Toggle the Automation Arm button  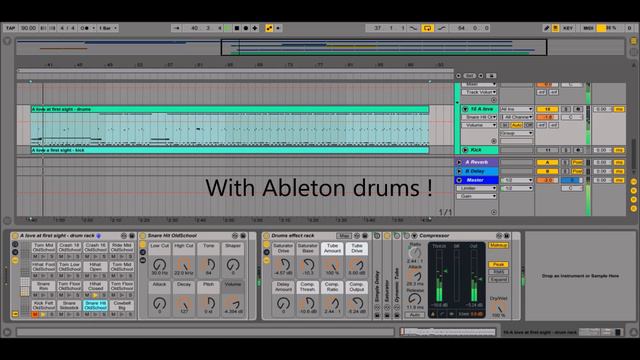tap(269, 28)
